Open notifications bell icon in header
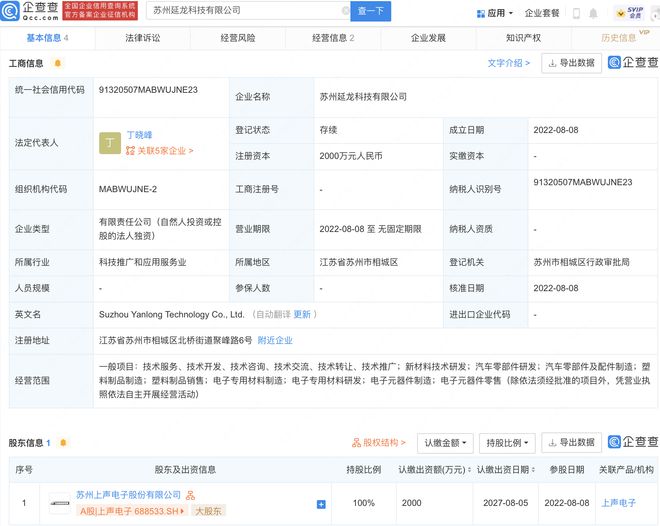Viewport: 660px width, 526px height. pos(593,13)
